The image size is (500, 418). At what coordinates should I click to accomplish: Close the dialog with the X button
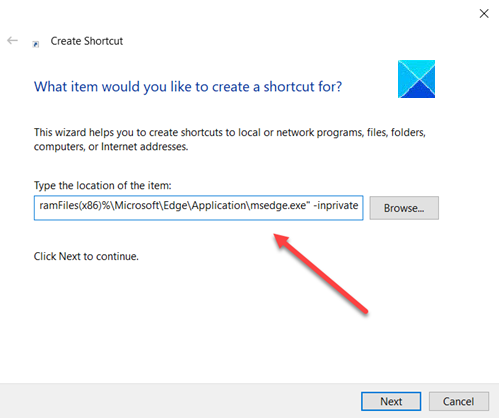[x=484, y=14]
